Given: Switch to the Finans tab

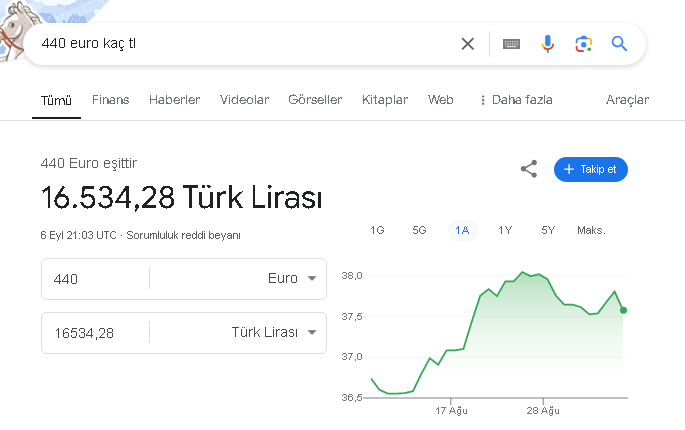Looking at the screenshot, I should (110, 100).
